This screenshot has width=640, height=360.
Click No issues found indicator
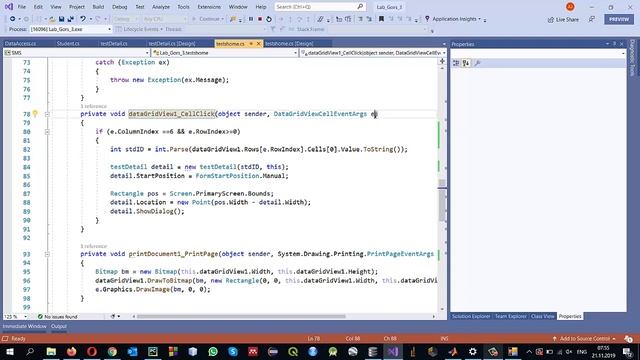coord(58,316)
